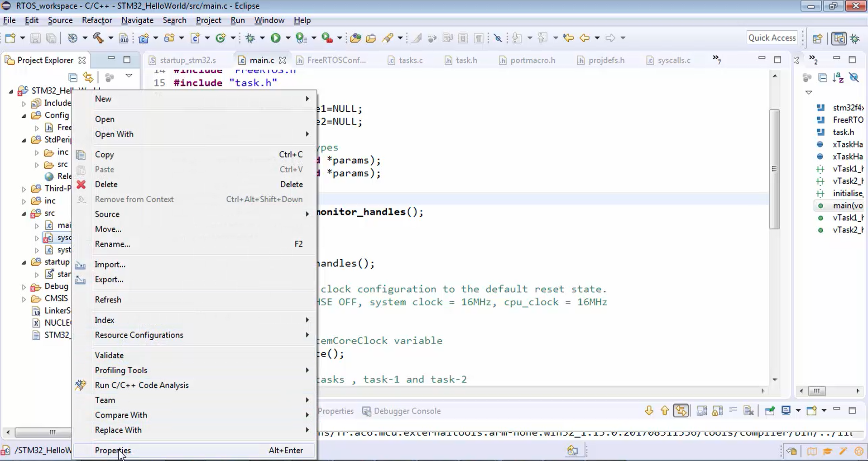Go back with the yellow left arrow
The height and width of the screenshot is (461, 868).
[585, 38]
